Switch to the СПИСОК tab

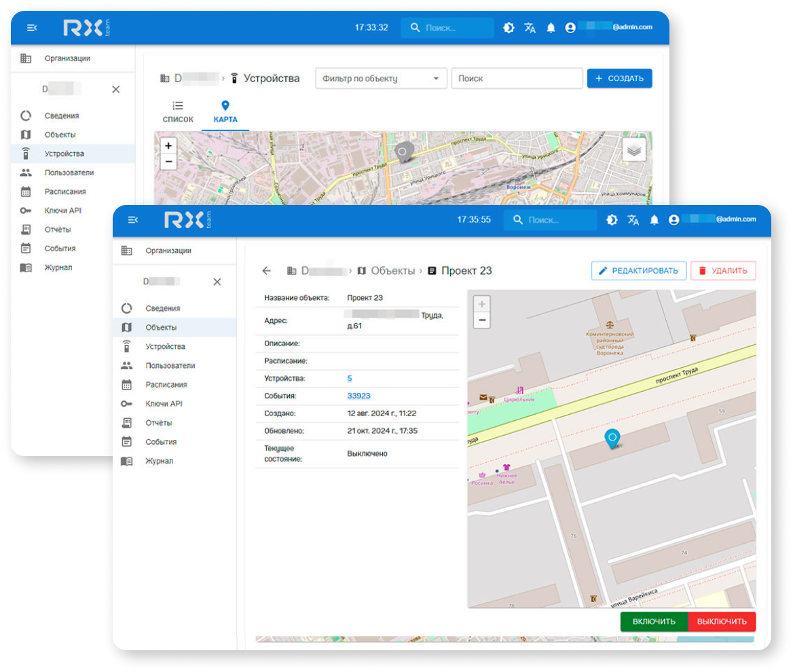pyautogui.click(x=178, y=112)
